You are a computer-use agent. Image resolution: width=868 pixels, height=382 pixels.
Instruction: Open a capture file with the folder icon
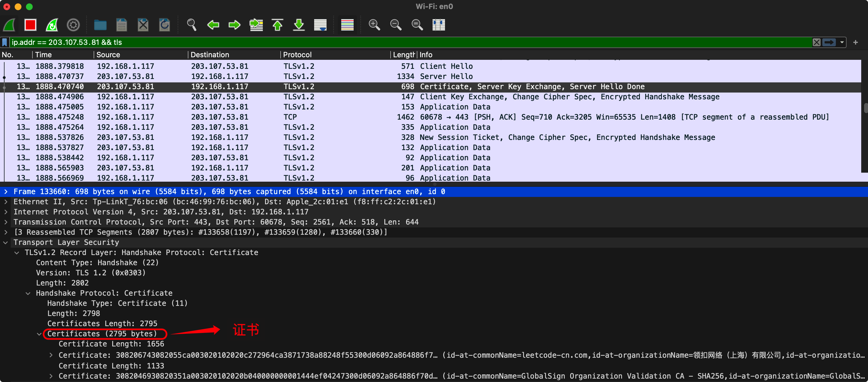pos(100,25)
